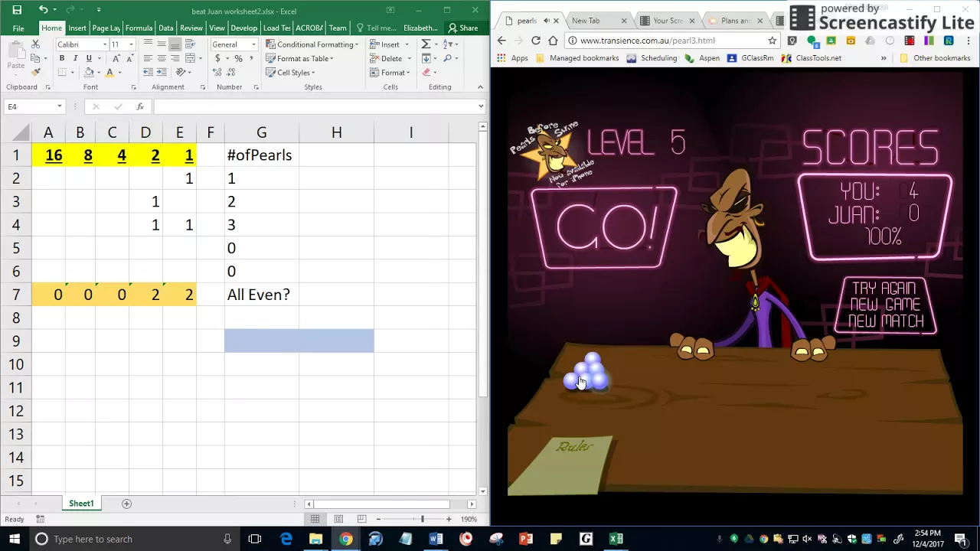Center the cell text horizontally
The width and height of the screenshot is (980, 551).
(162, 58)
